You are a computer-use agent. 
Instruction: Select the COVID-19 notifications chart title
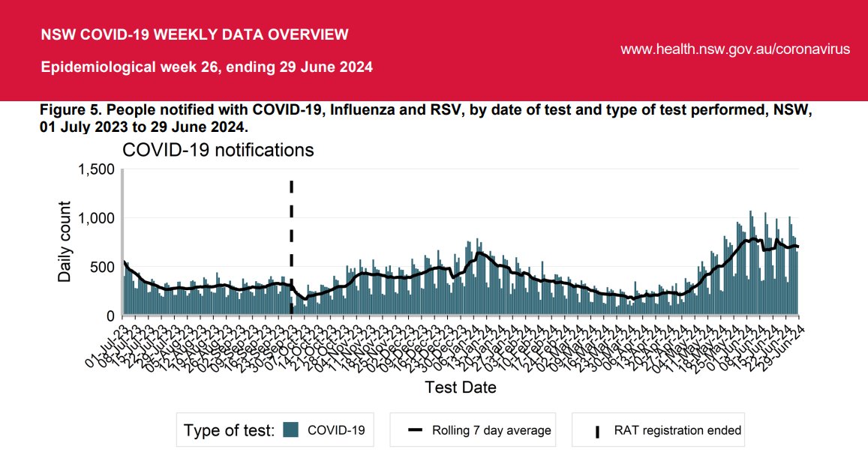(219, 150)
